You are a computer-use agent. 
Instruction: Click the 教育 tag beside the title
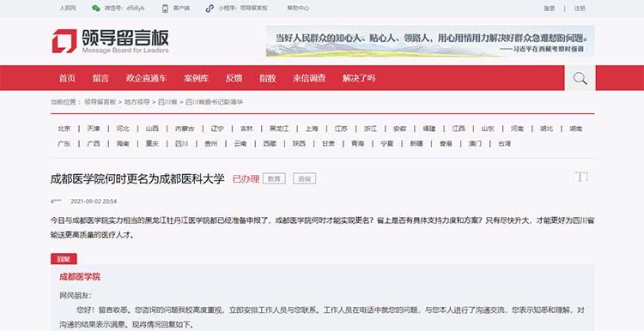tap(274, 179)
